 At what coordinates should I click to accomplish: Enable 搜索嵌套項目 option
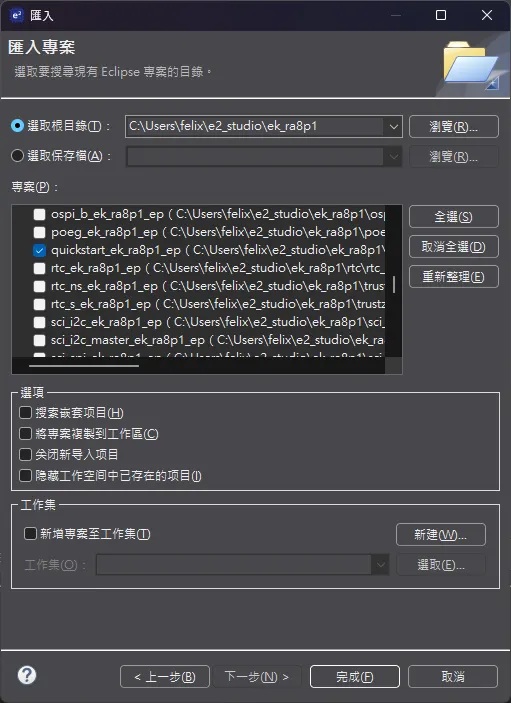click(x=26, y=412)
